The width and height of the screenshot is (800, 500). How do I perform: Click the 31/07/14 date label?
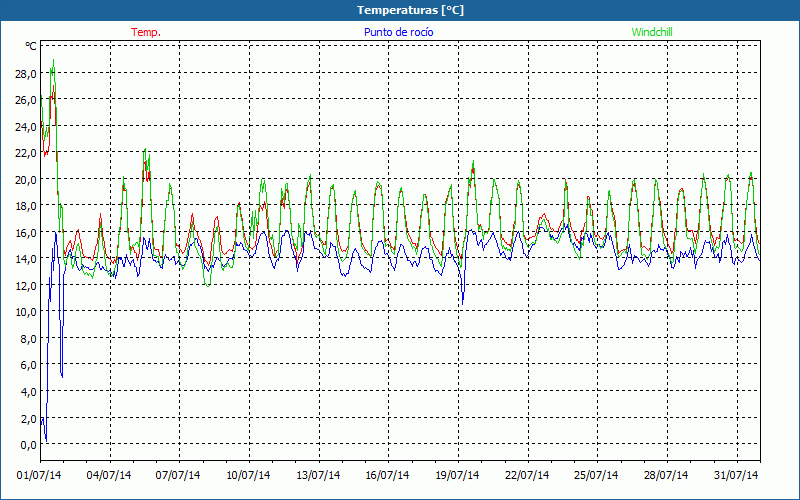click(736, 476)
